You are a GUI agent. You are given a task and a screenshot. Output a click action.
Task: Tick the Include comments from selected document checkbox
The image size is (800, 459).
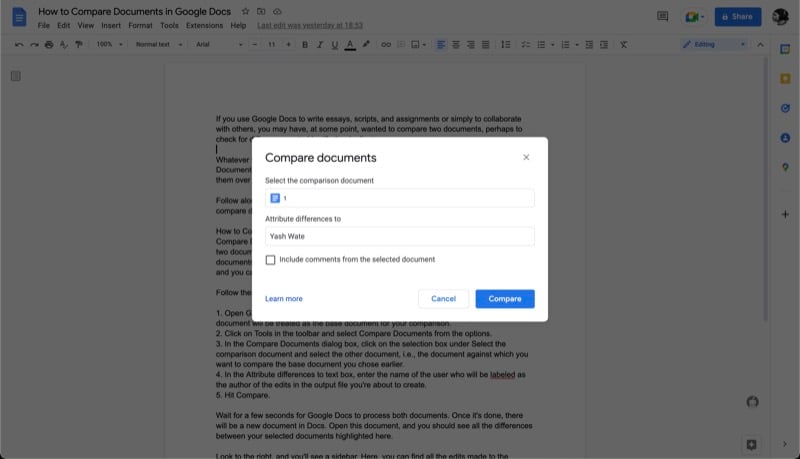[x=270, y=260]
